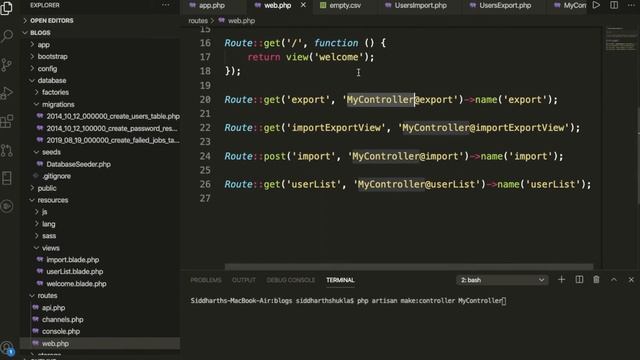Viewport: 640px width, 360px height.
Task: Select the TERMINAL panel tab
Action: [x=340, y=280]
